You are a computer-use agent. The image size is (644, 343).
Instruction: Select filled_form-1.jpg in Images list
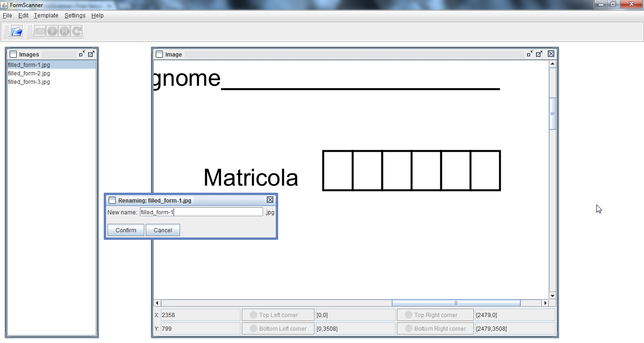click(51, 65)
